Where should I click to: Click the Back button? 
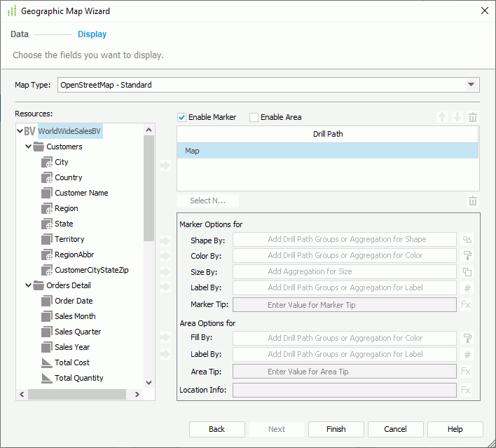[x=217, y=429]
